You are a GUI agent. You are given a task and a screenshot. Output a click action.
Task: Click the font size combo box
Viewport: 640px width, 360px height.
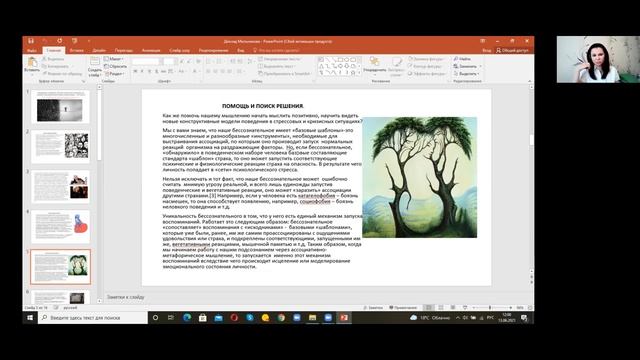click(x=169, y=61)
